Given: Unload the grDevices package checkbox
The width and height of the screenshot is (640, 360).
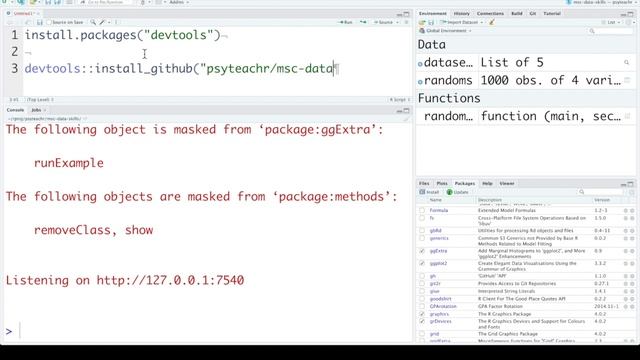Looking at the screenshot, I should [x=422, y=322].
